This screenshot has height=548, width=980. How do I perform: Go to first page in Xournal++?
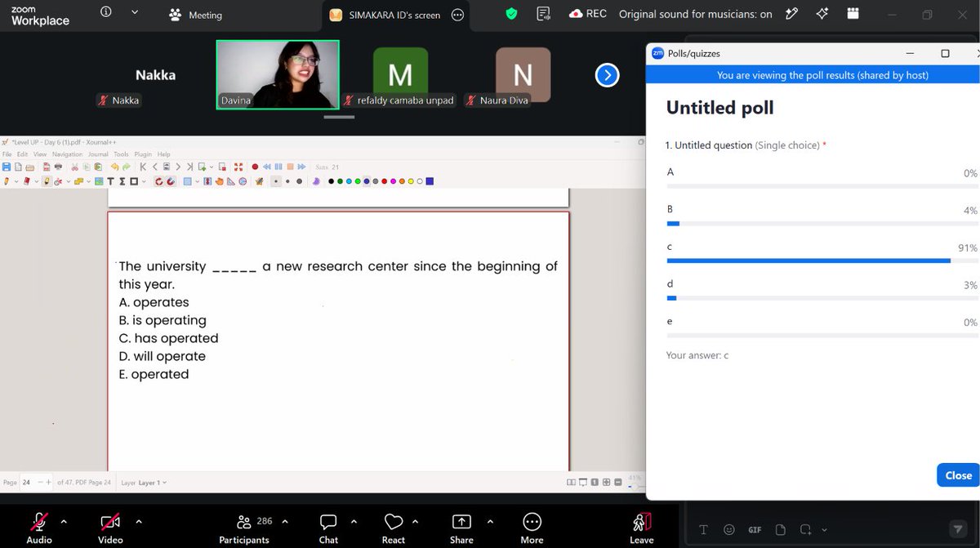pos(143,167)
